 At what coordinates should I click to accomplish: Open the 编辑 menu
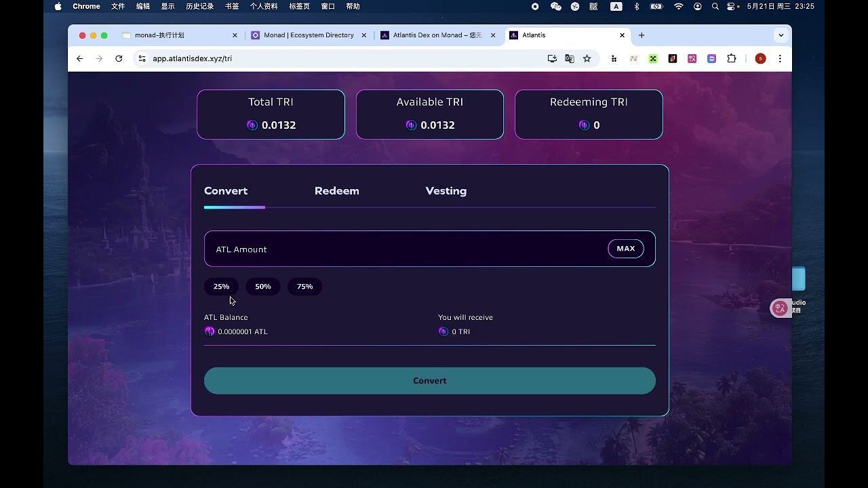pos(143,7)
